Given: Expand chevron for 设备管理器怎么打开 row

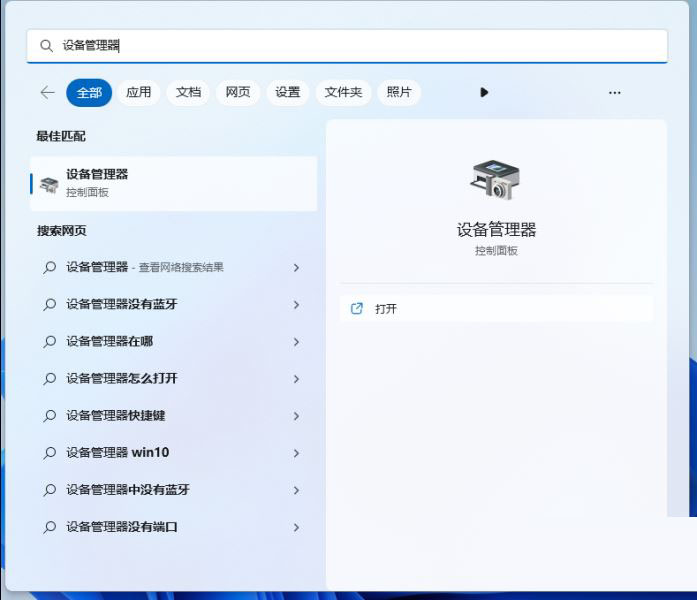Looking at the screenshot, I should click(296, 379).
